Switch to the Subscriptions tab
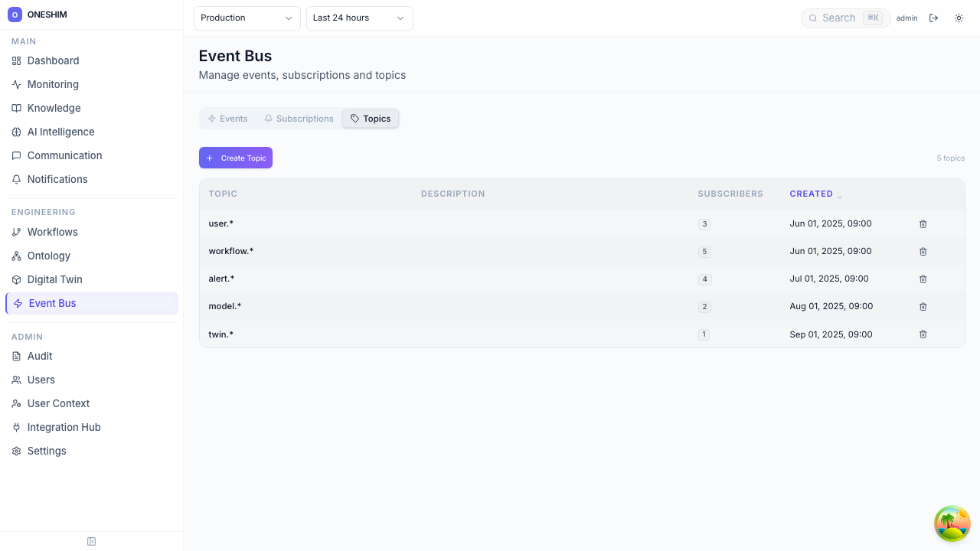 point(299,119)
